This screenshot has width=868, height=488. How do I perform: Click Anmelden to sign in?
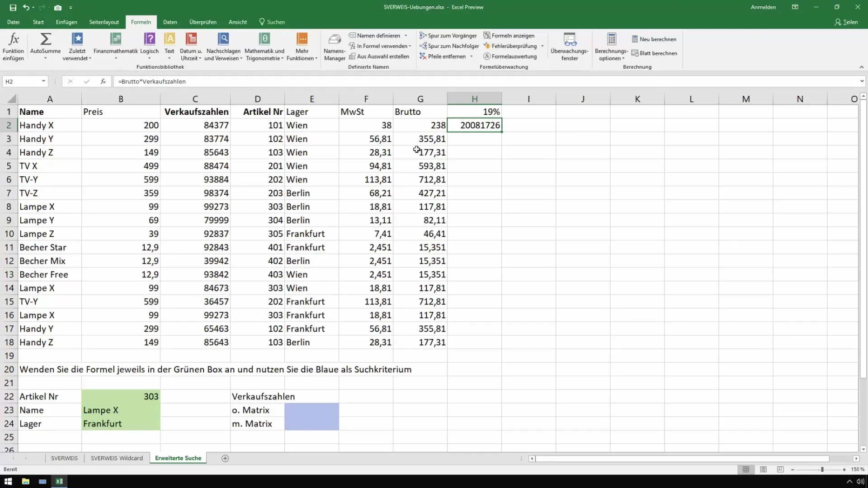click(763, 7)
